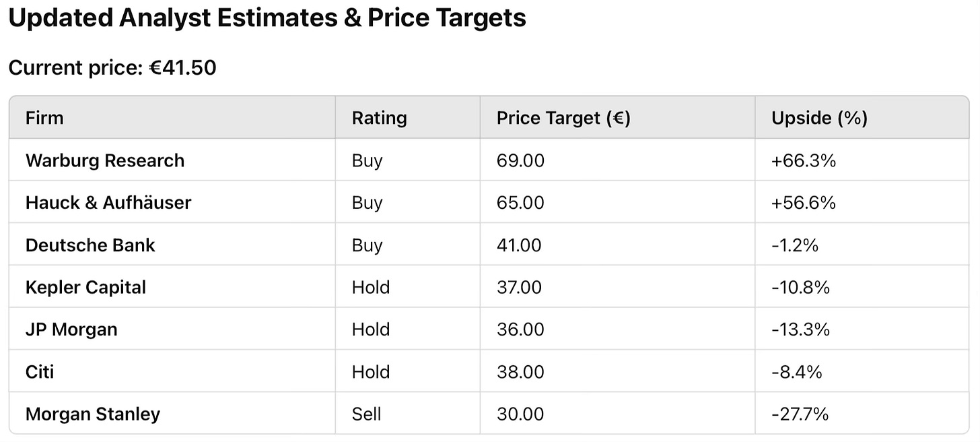Select the Deutsche Bank firm cell
The image size is (980, 442).
pos(90,245)
